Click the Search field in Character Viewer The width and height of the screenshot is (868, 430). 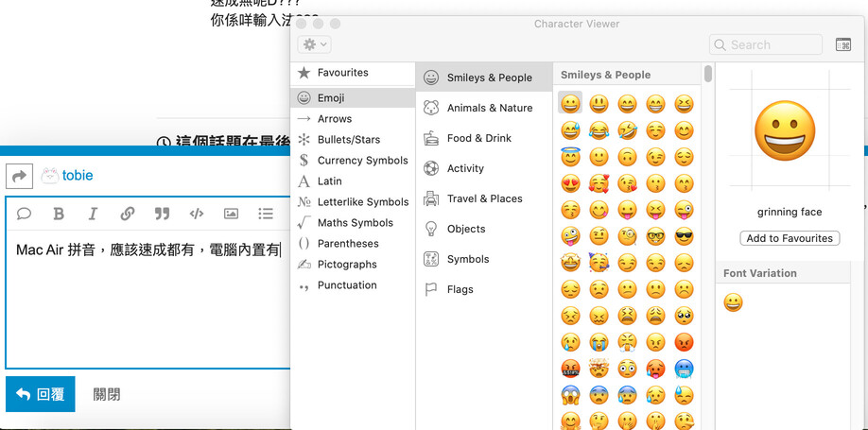(x=766, y=44)
